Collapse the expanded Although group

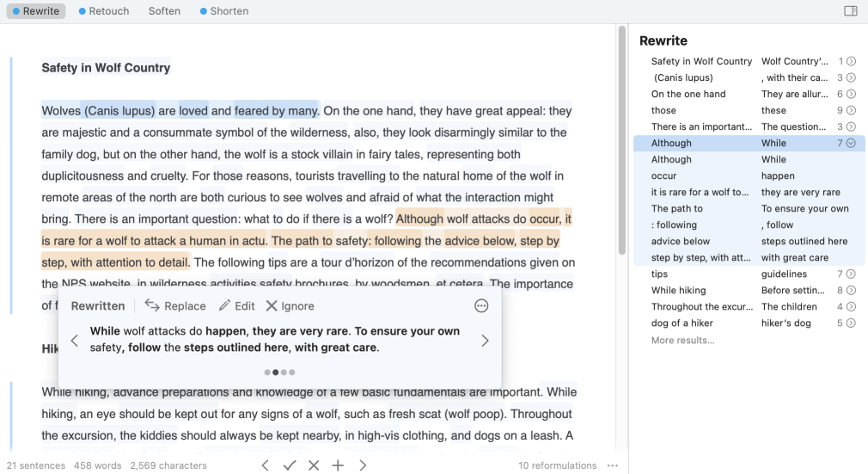(x=851, y=144)
